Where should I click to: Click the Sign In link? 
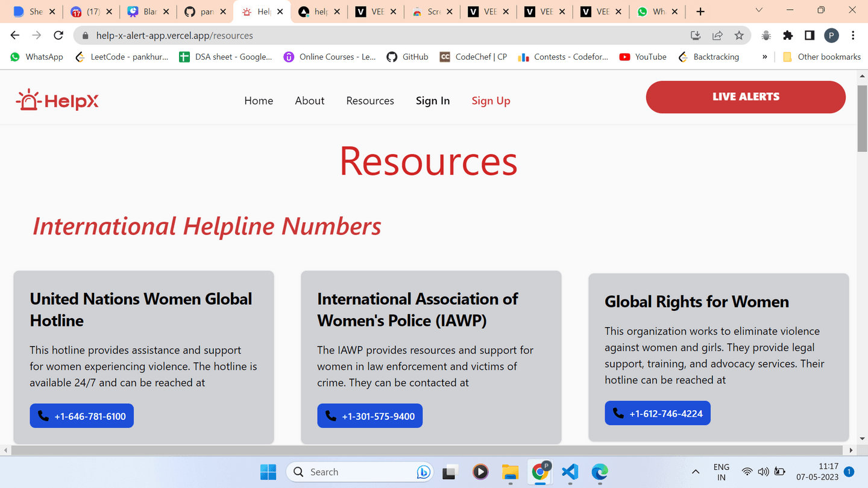(433, 101)
